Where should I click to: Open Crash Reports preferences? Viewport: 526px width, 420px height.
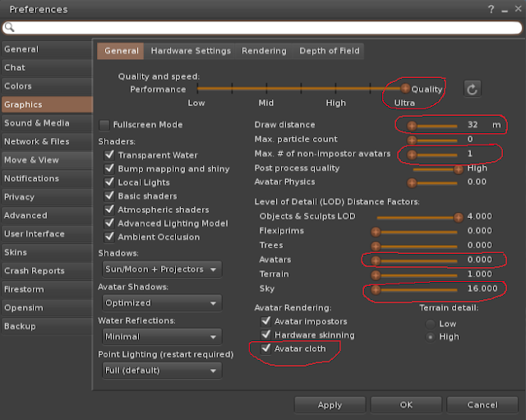pyautogui.click(x=47, y=270)
